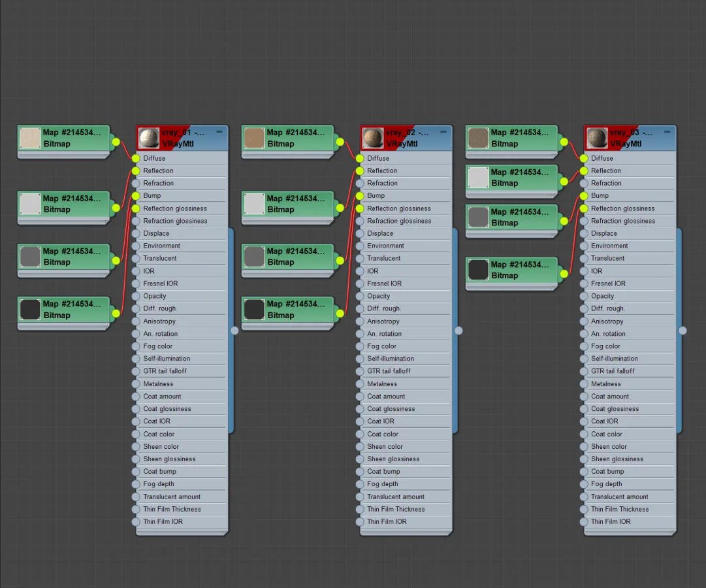
Task: Select 'Diff. rough.' label on vray_03
Action: [x=608, y=308]
